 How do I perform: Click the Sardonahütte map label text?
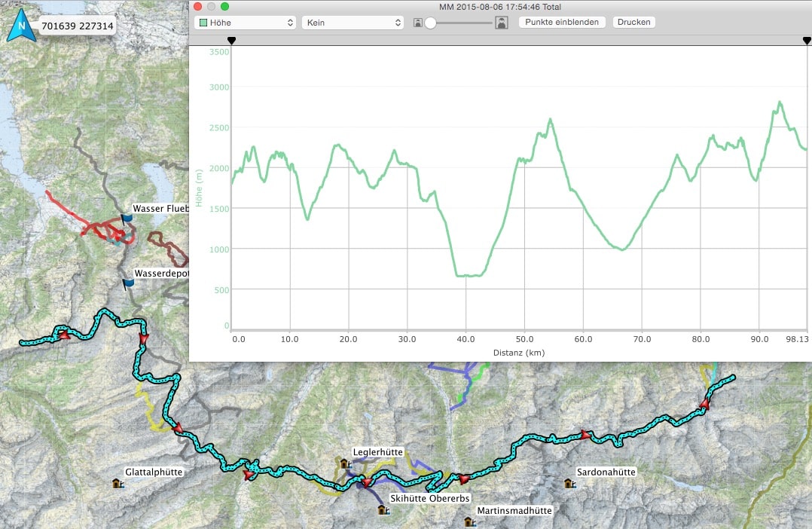606,472
